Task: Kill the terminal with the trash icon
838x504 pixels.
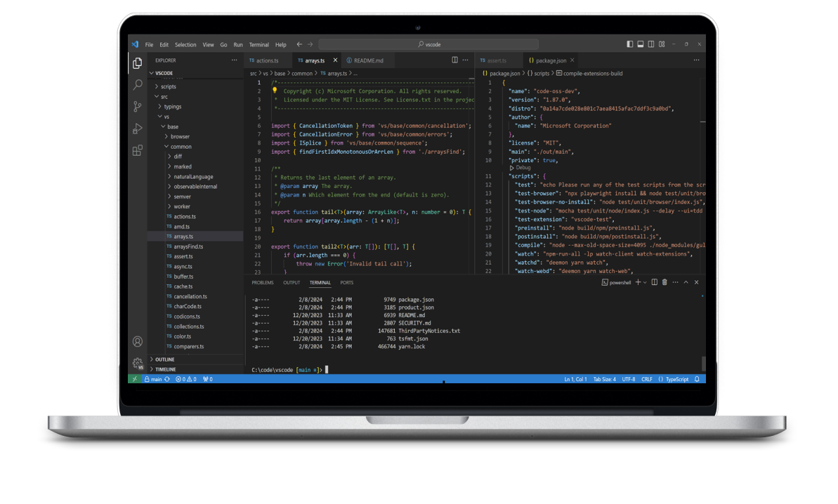Action: tap(664, 282)
